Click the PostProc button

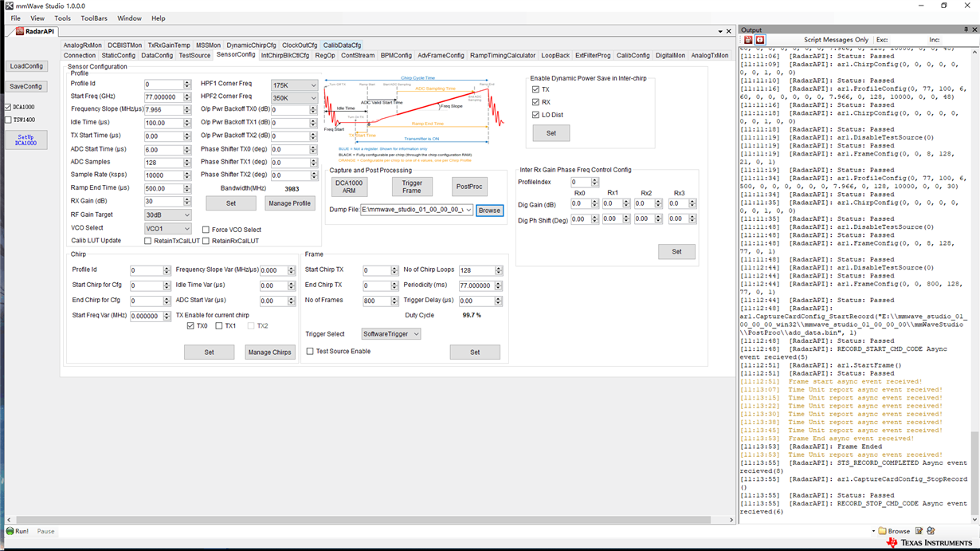469,187
